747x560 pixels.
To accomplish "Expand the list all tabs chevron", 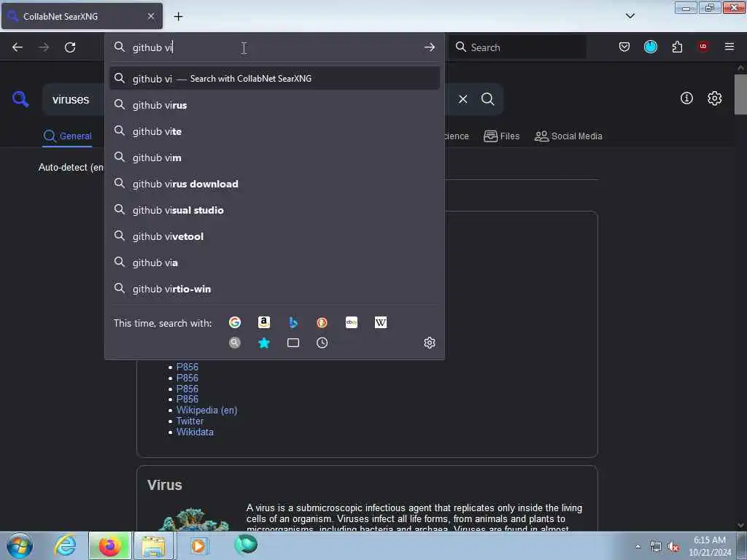I will point(630,16).
